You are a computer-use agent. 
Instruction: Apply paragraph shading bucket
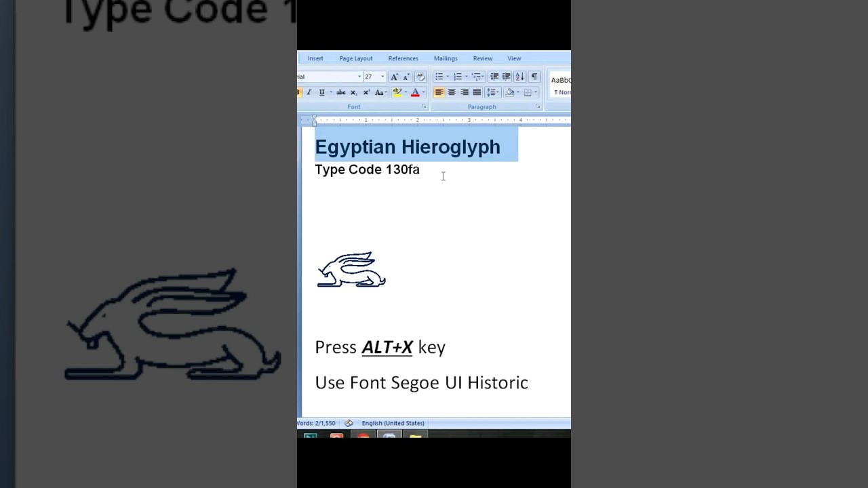click(x=510, y=92)
